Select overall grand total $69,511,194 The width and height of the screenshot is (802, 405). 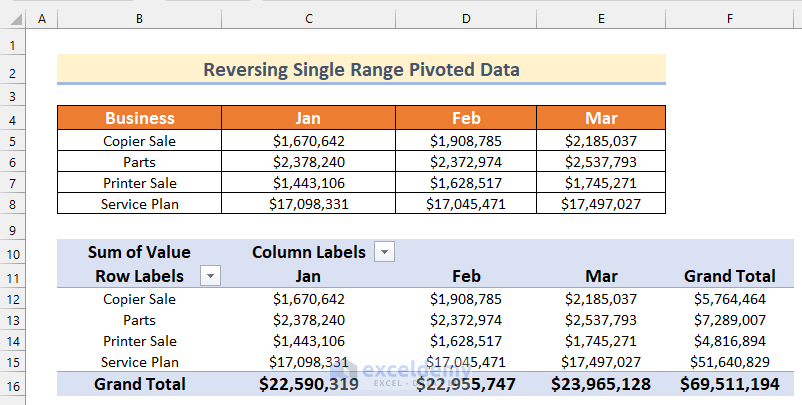click(x=729, y=383)
